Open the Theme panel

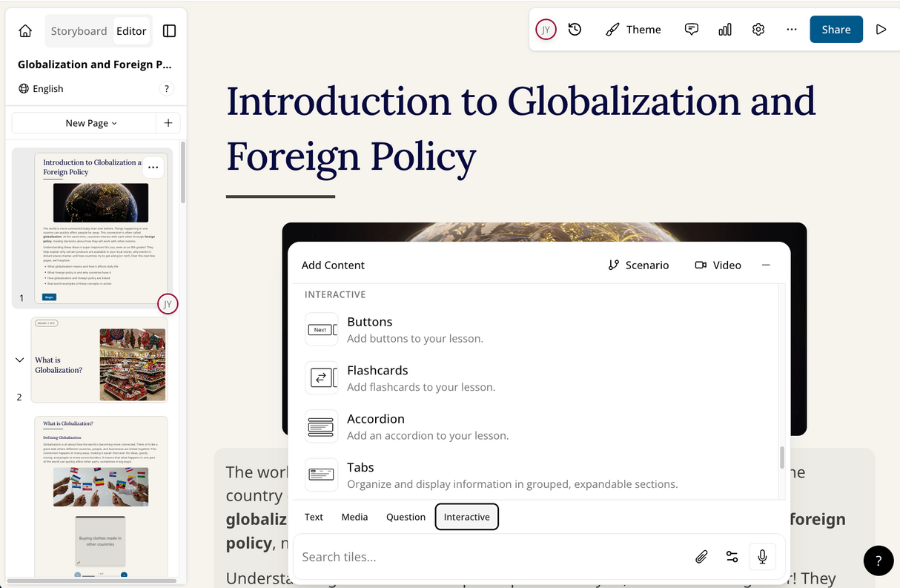pos(632,29)
